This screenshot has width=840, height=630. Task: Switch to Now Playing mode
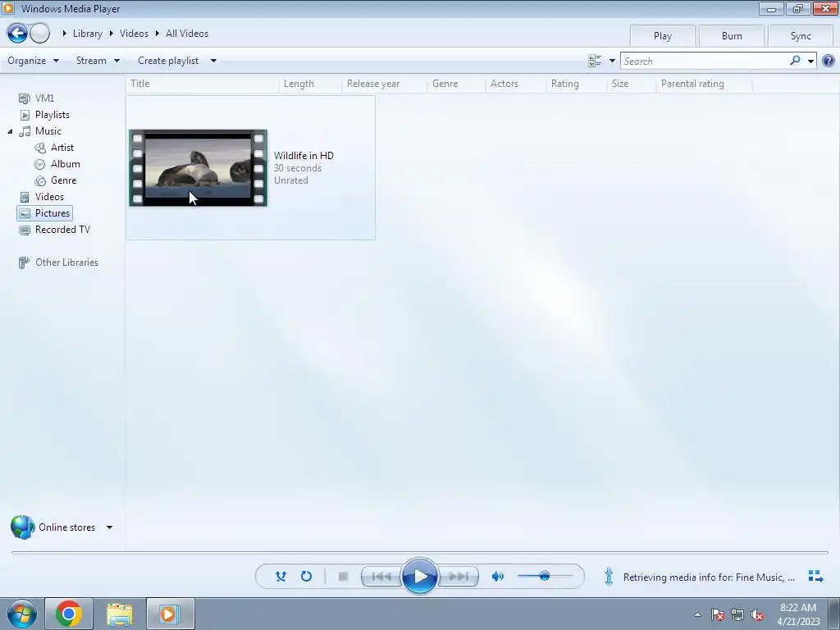tap(815, 577)
